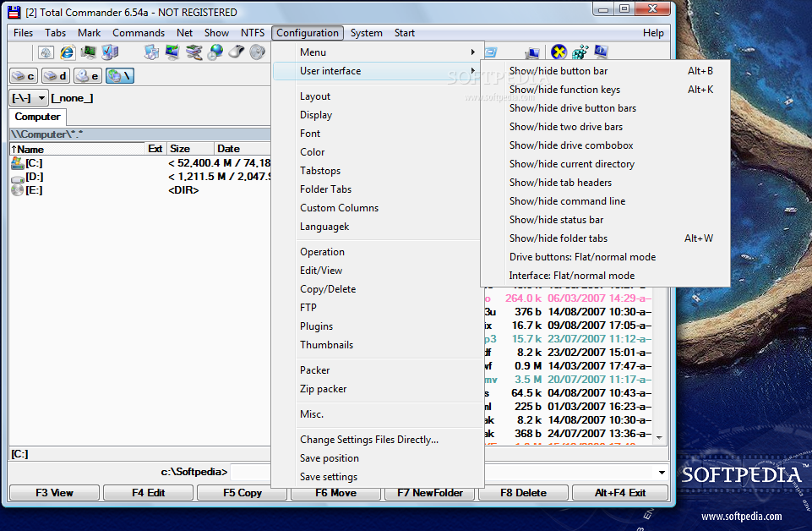Click the speaker sound toolbar icon

pos(258,52)
